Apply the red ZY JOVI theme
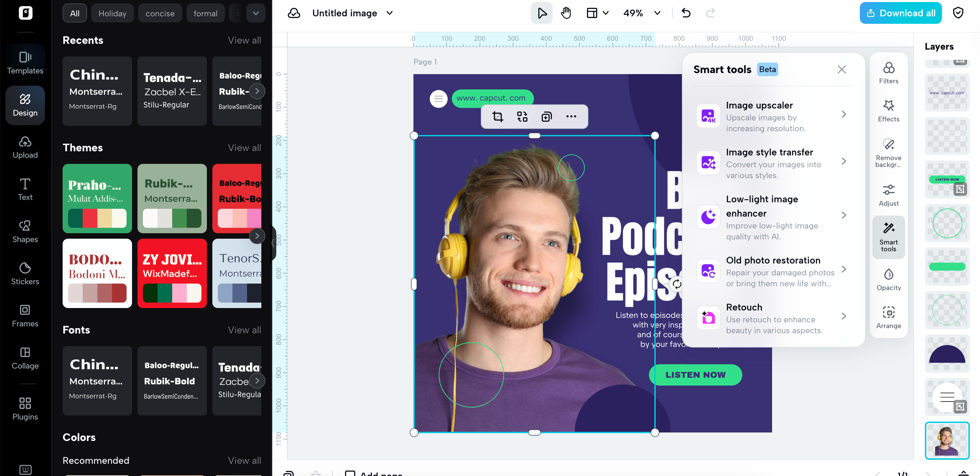Viewport: 980px width, 476px height. pyautogui.click(x=172, y=273)
